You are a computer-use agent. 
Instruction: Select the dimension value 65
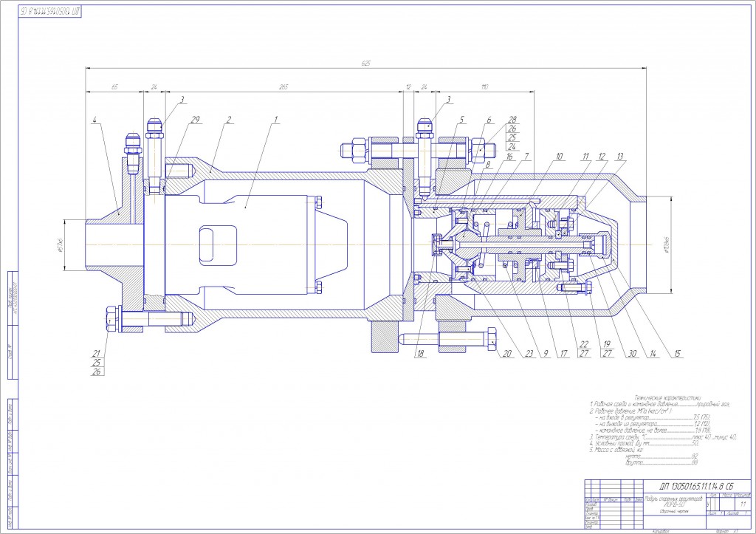(114, 87)
